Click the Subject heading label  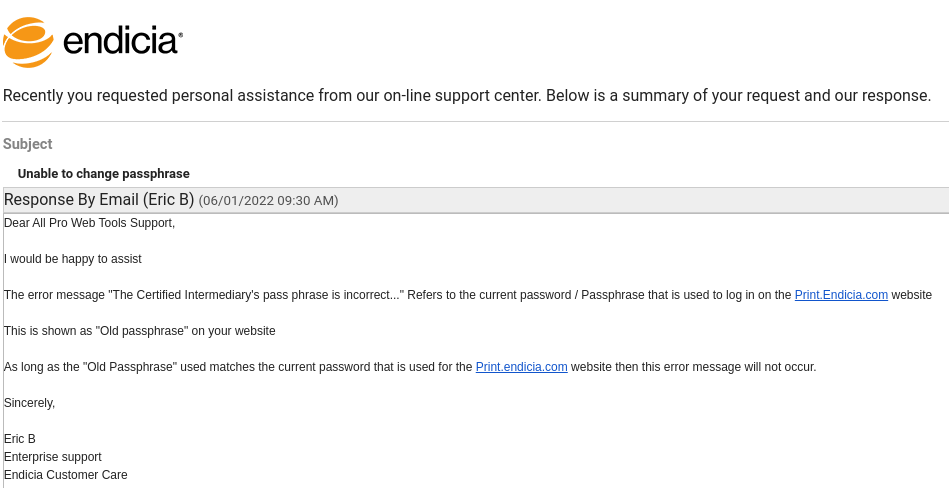[x=27, y=144]
